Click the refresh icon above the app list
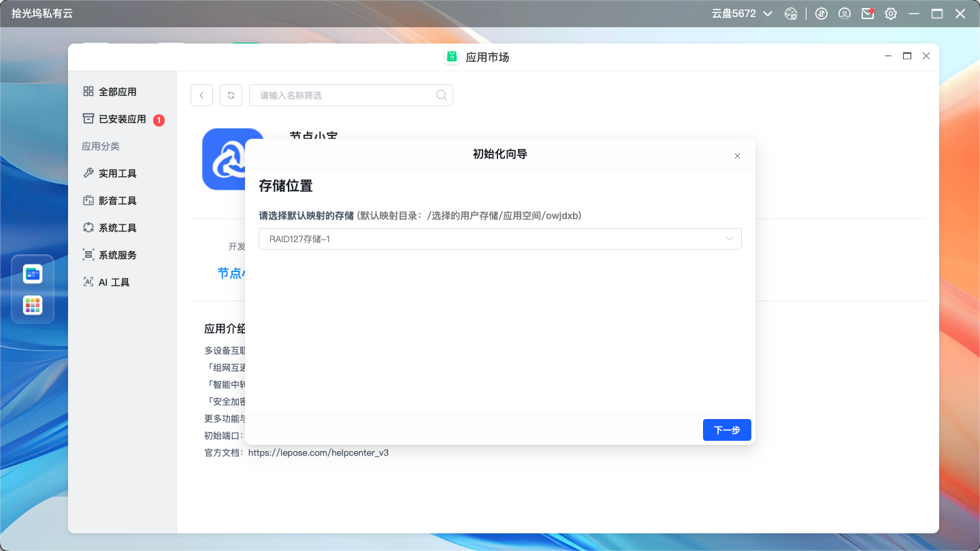Viewport: 980px width, 551px height. [x=231, y=95]
